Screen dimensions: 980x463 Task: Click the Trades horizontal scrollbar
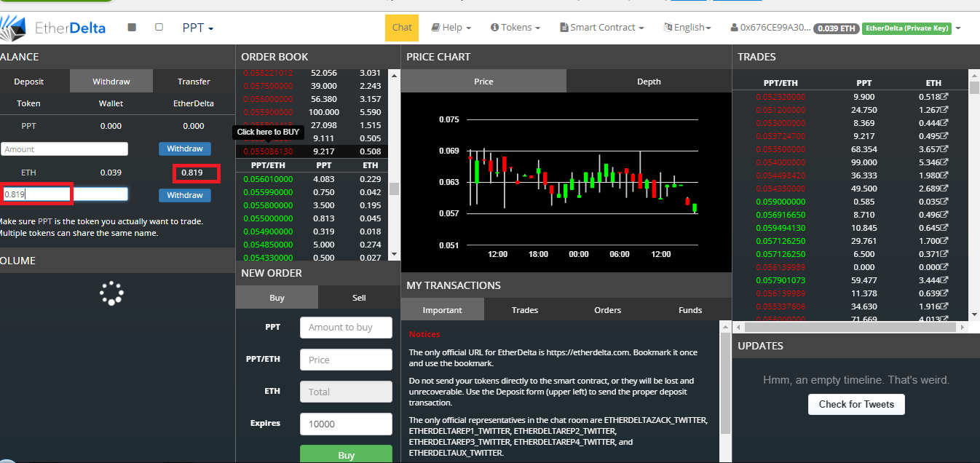(851, 328)
